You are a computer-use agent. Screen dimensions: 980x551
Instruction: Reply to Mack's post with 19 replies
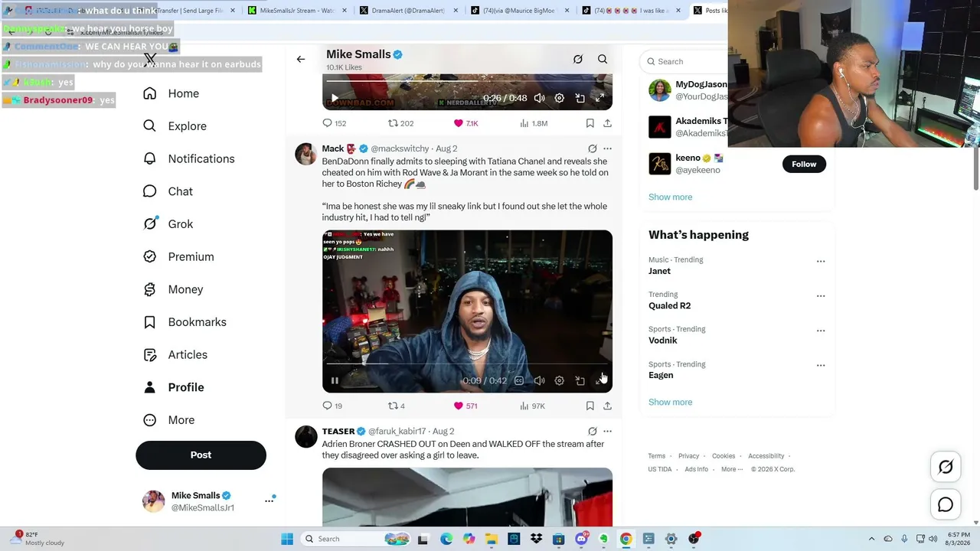coord(332,406)
